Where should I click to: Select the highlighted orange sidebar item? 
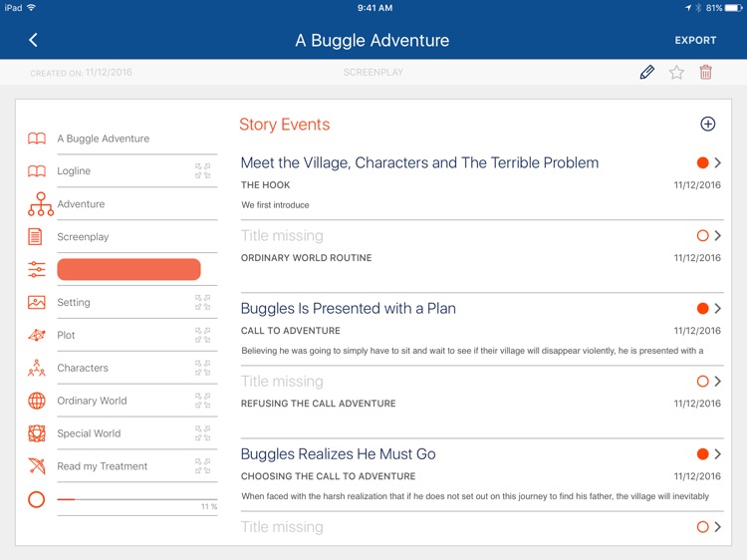128,269
